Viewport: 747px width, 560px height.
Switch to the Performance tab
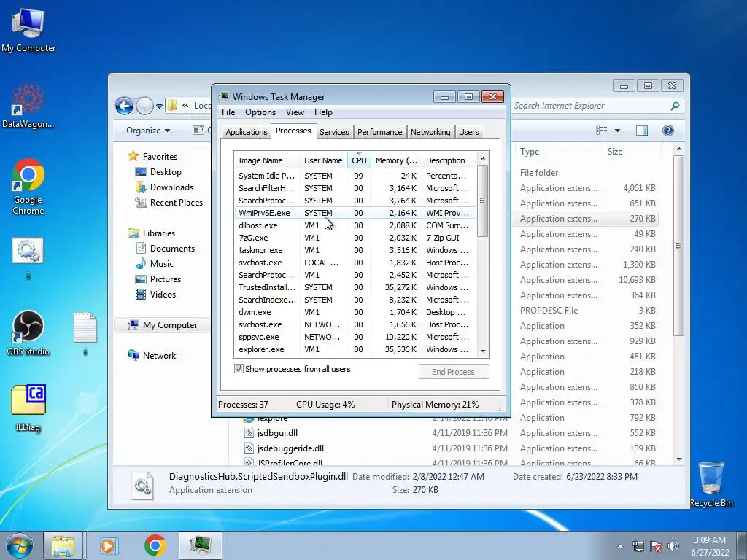(x=379, y=132)
